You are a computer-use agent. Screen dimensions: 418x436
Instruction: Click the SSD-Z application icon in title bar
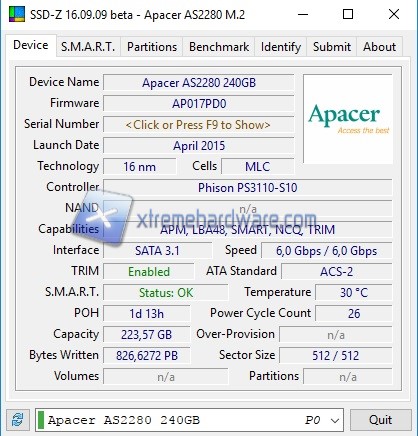16,14
